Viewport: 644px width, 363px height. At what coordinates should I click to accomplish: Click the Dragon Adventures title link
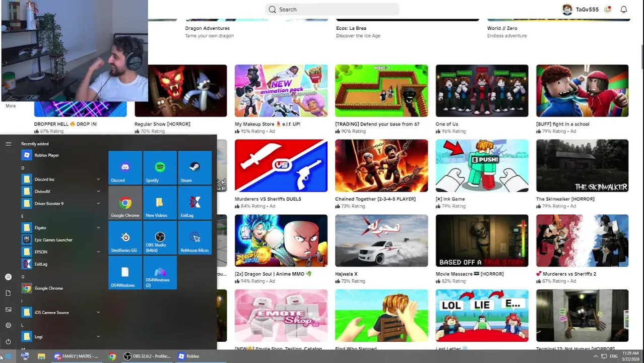click(x=207, y=28)
